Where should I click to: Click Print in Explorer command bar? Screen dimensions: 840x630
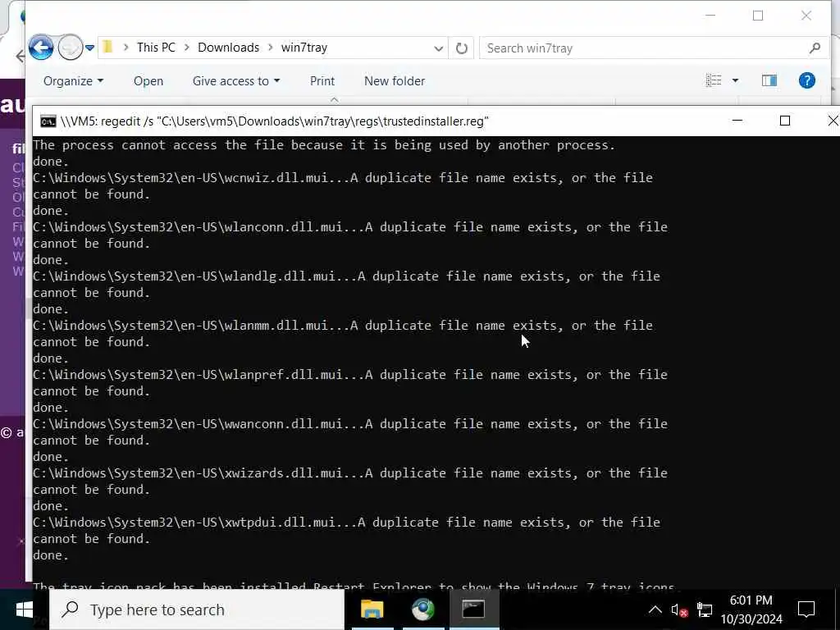coord(322,81)
